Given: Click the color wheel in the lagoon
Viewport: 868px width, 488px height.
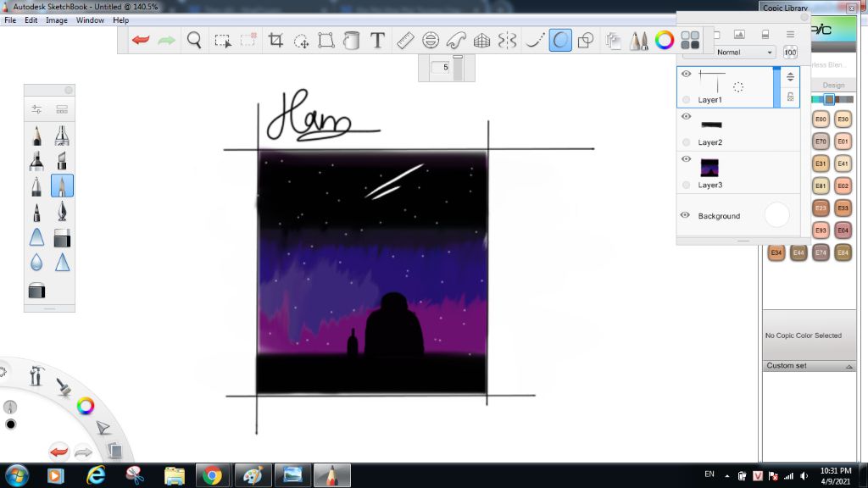Looking at the screenshot, I should tap(86, 406).
